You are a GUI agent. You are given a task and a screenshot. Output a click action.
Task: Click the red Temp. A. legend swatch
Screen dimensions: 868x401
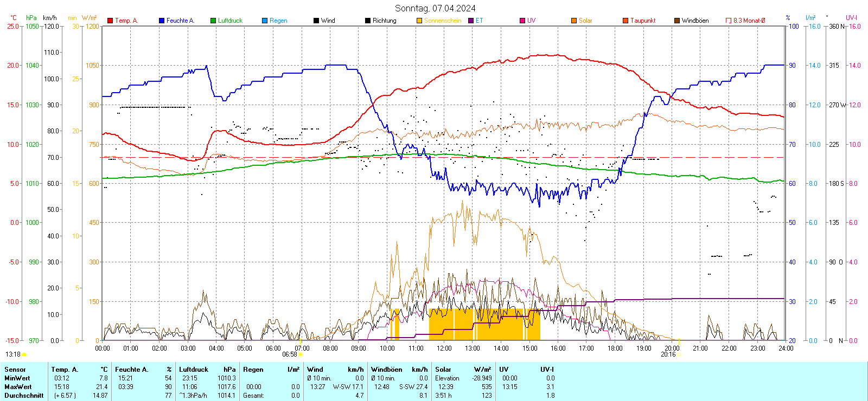coord(110,21)
